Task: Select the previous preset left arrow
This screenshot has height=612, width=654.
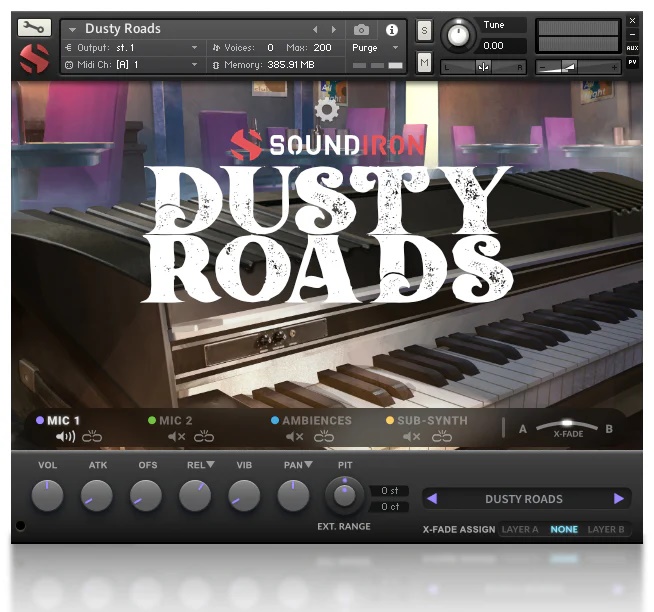Action: [x=432, y=498]
